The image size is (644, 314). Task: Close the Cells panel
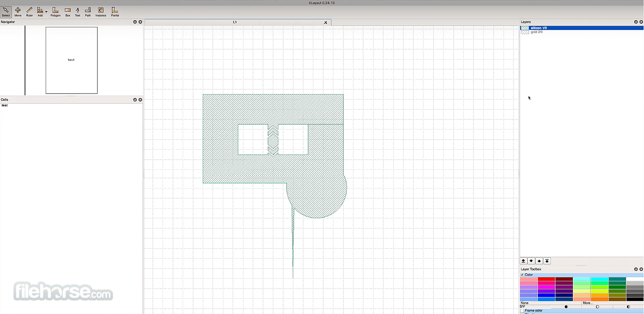[140, 100]
